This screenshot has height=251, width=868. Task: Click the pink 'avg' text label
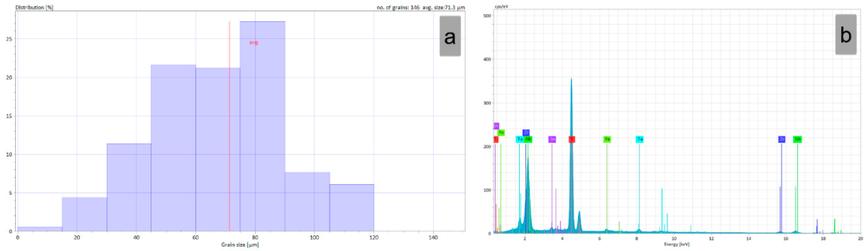coord(253,43)
